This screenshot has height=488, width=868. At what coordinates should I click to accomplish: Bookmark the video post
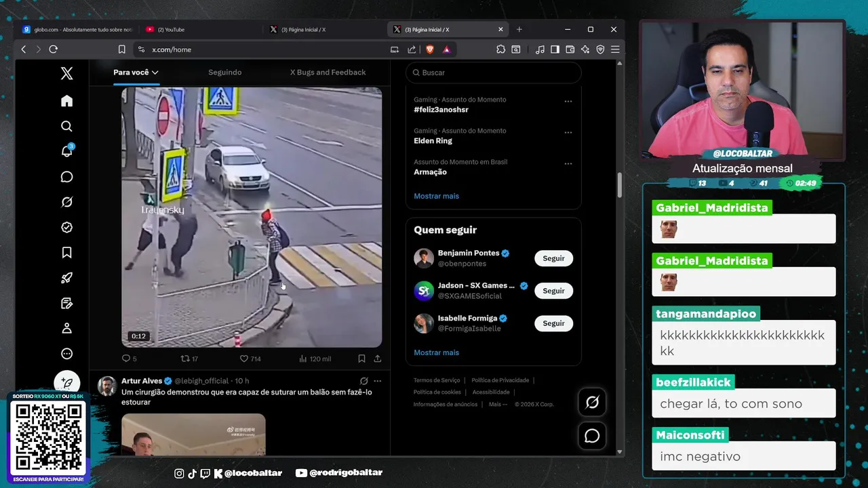coord(361,359)
